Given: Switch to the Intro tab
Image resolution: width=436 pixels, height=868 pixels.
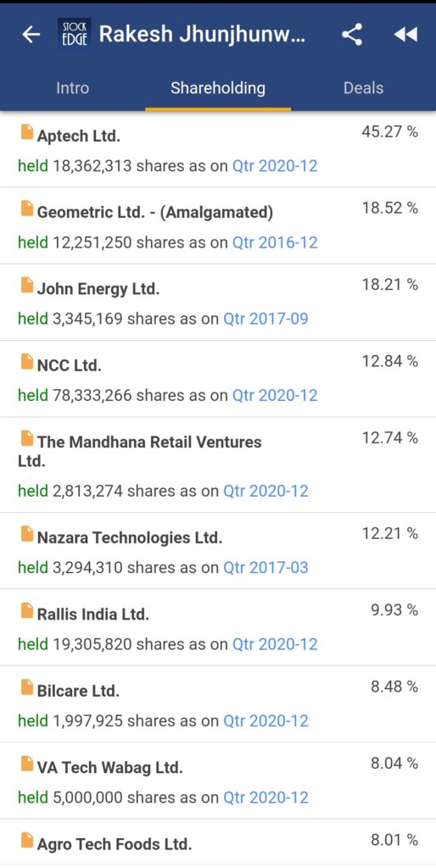Looking at the screenshot, I should [x=73, y=88].
